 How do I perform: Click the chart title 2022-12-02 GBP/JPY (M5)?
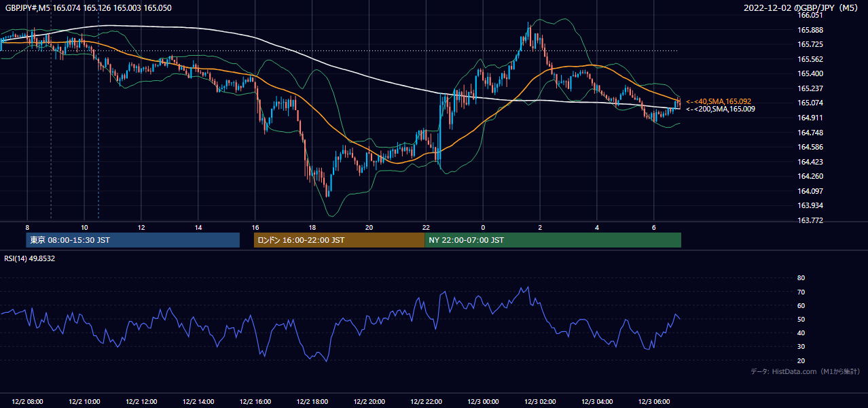coord(802,8)
